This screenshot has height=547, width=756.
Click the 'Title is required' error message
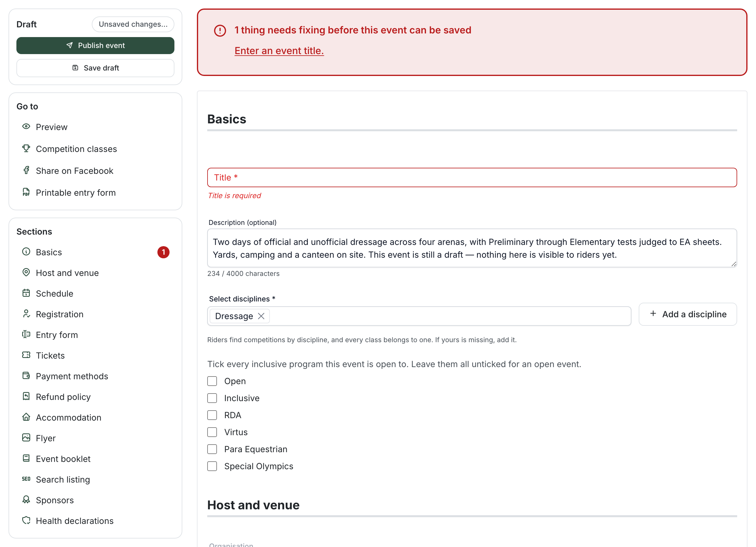point(234,196)
